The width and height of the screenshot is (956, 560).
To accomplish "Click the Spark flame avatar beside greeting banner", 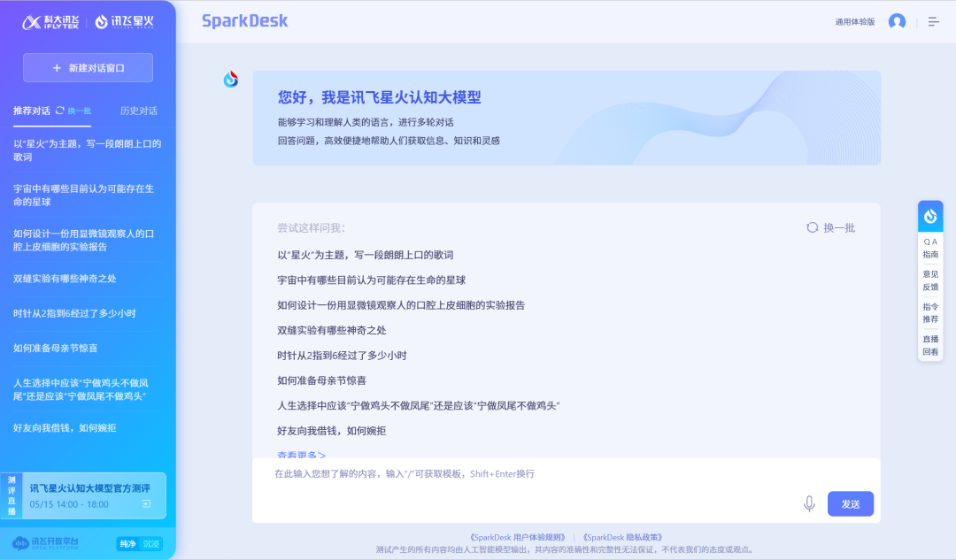I will point(231,80).
